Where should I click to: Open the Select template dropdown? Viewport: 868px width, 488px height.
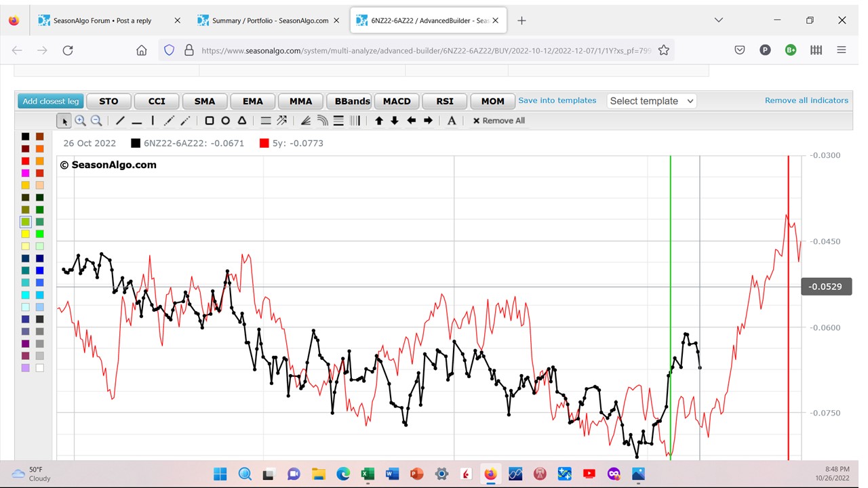(652, 101)
